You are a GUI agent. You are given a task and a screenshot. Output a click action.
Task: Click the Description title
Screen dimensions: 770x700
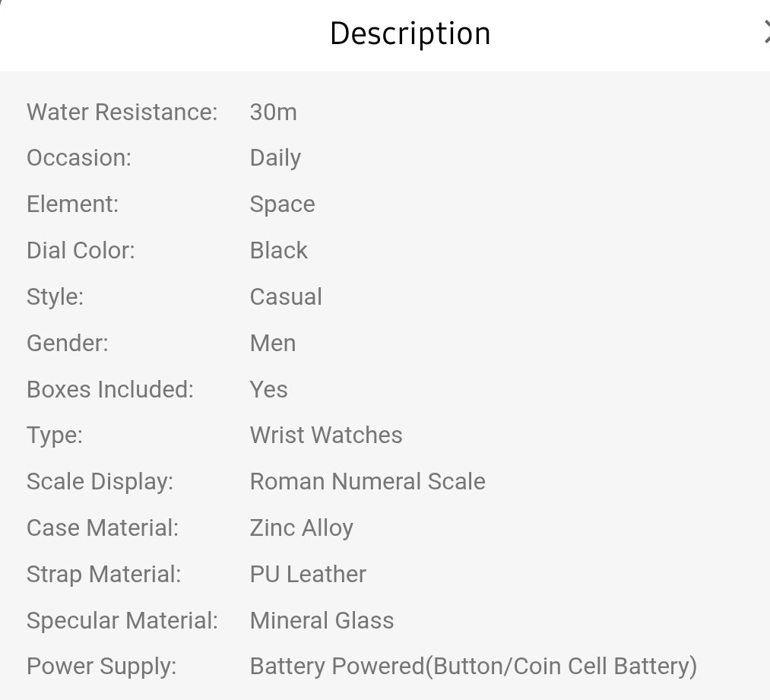point(410,33)
